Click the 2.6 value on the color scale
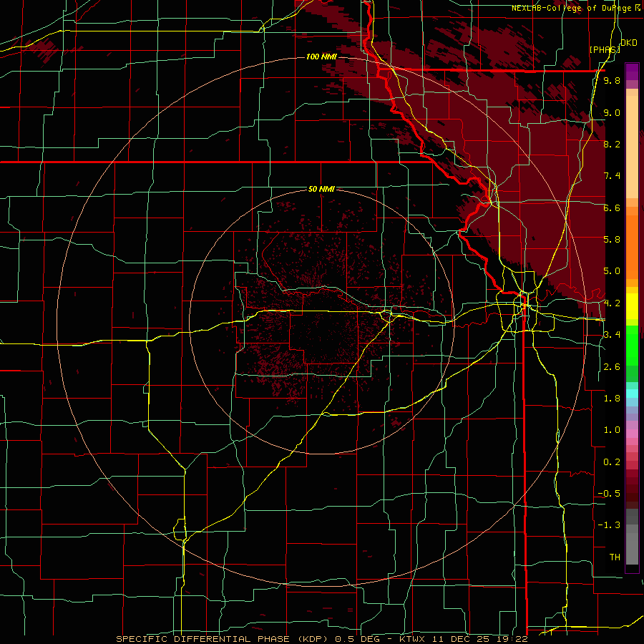Image resolution: width=644 pixels, height=644 pixels. pos(612,367)
